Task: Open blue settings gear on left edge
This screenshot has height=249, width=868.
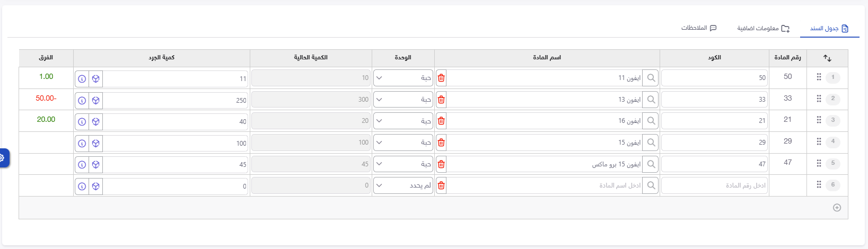Action: [3, 158]
